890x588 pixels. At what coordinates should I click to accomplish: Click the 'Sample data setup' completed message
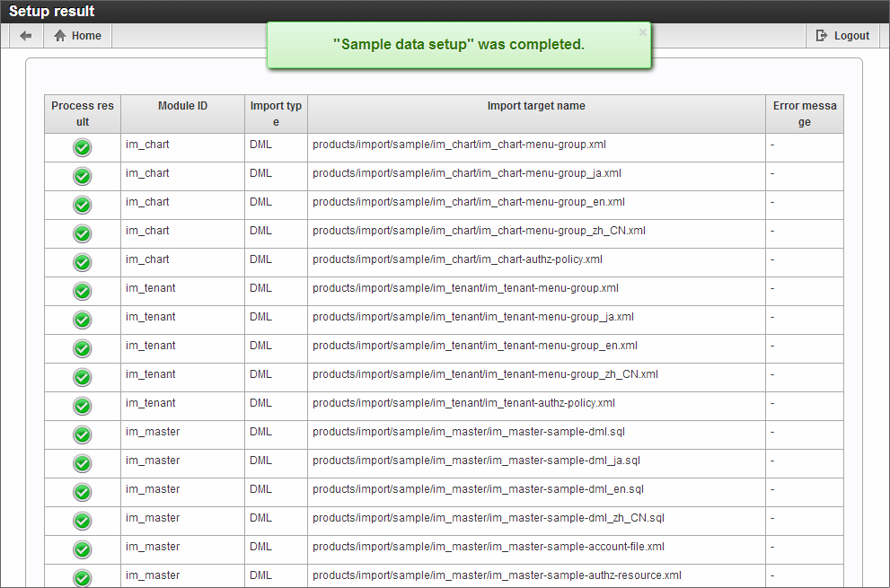459,44
